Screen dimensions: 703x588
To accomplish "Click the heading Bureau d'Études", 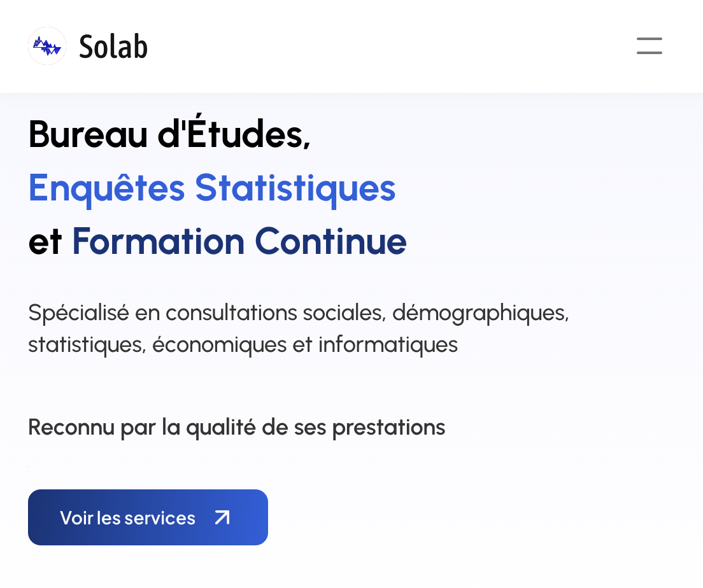I will pos(169,135).
